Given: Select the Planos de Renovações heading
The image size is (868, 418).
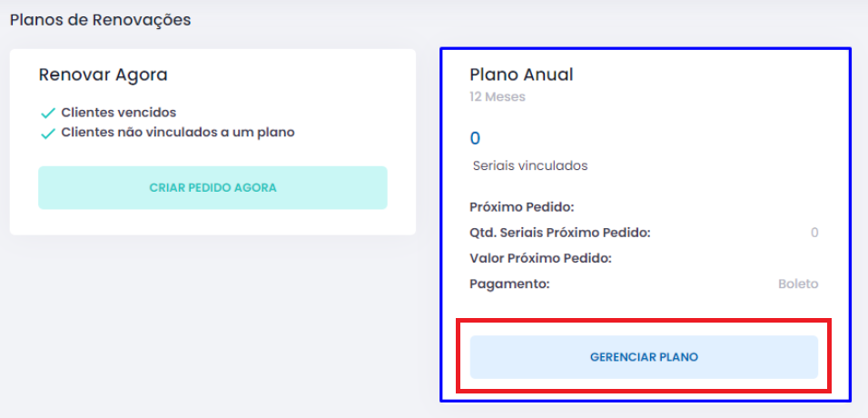Looking at the screenshot, I should [101, 19].
